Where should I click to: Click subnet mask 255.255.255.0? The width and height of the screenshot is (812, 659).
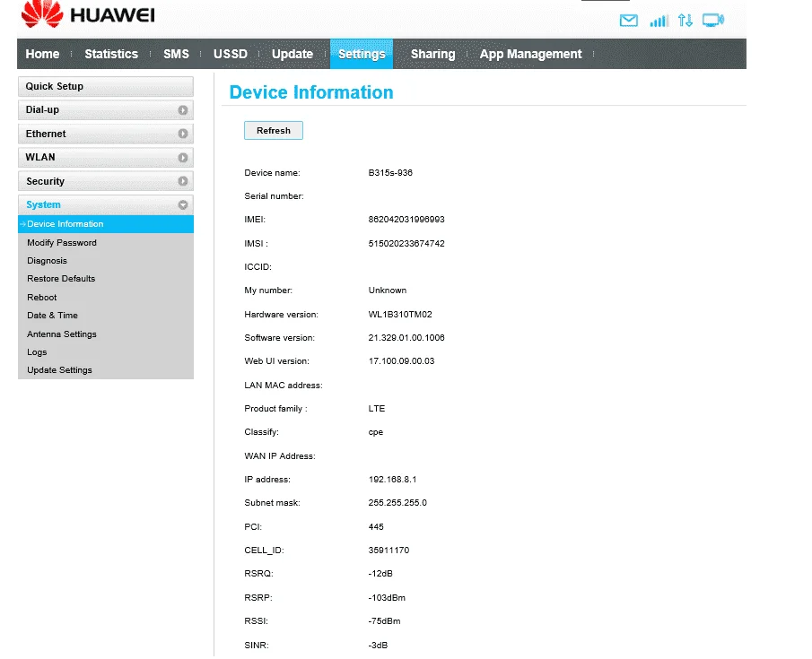tap(397, 503)
